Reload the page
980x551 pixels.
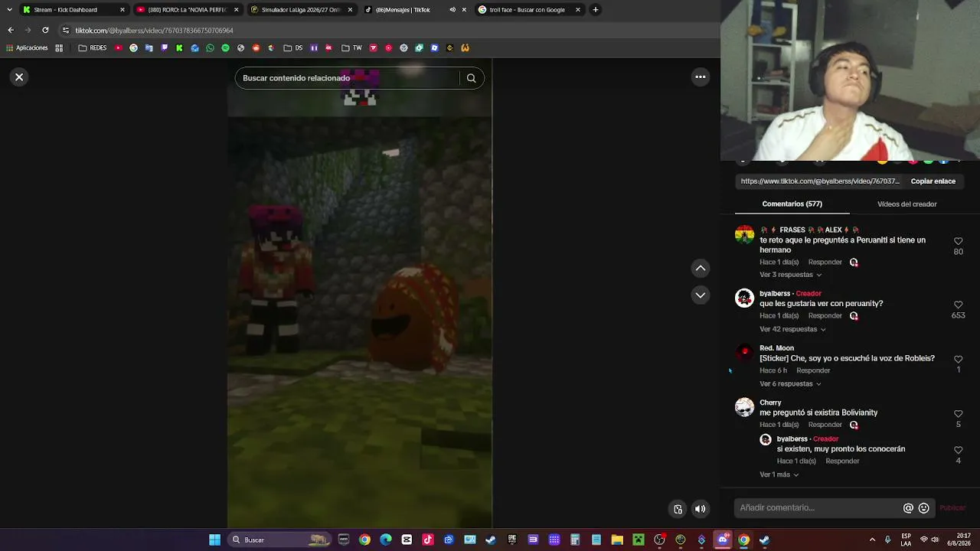click(x=45, y=31)
